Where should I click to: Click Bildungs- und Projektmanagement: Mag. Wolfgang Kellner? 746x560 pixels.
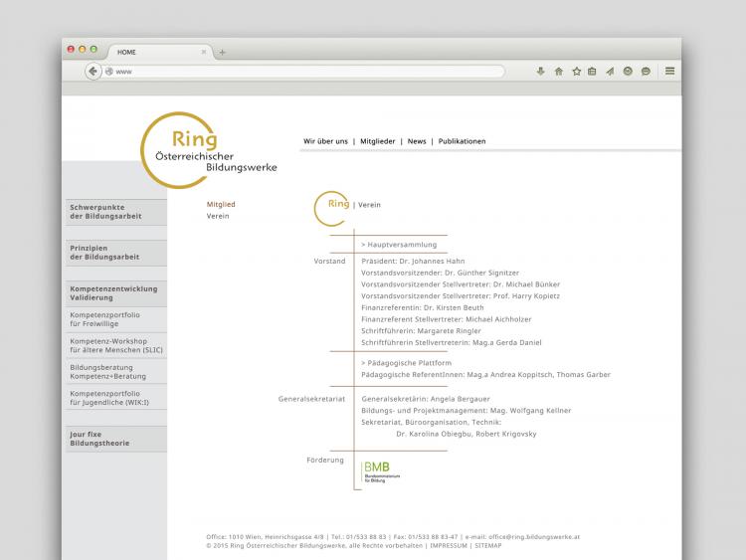pos(466,411)
